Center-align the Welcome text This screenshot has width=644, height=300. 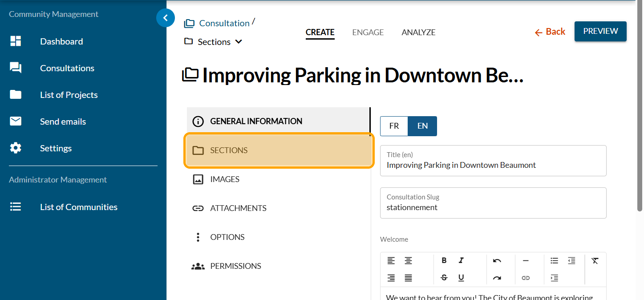pyautogui.click(x=408, y=261)
